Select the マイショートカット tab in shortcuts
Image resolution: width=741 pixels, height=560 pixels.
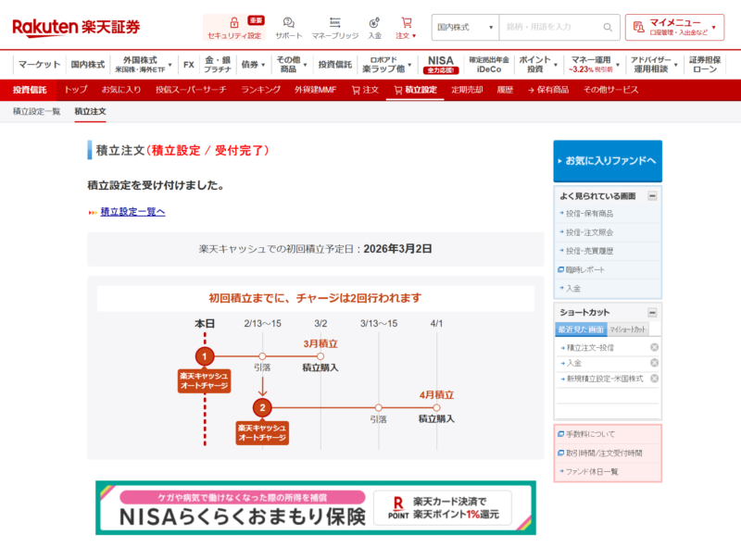(x=627, y=330)
